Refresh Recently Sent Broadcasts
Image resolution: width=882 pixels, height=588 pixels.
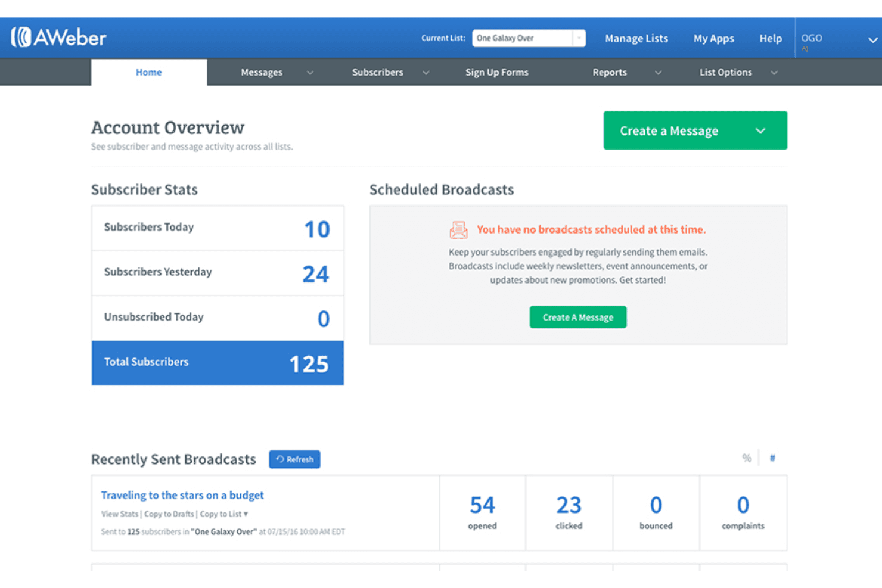[294, 459]
